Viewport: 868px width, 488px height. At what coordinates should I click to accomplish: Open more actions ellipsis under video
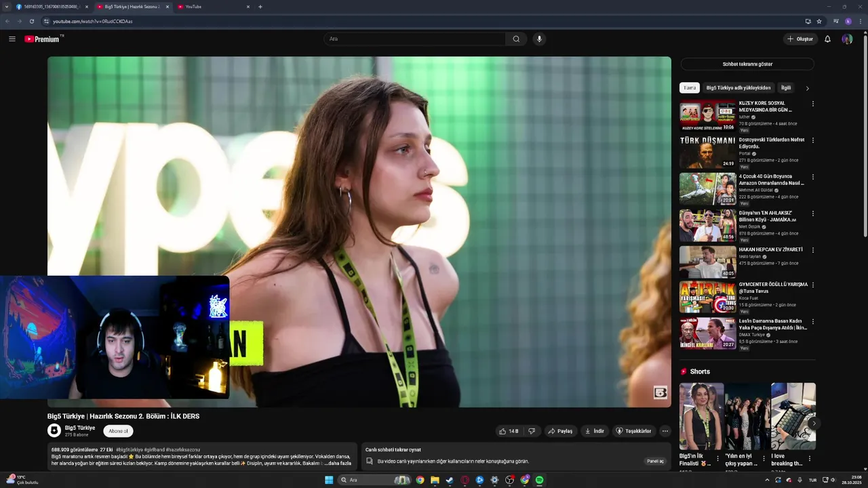(665, 431)
